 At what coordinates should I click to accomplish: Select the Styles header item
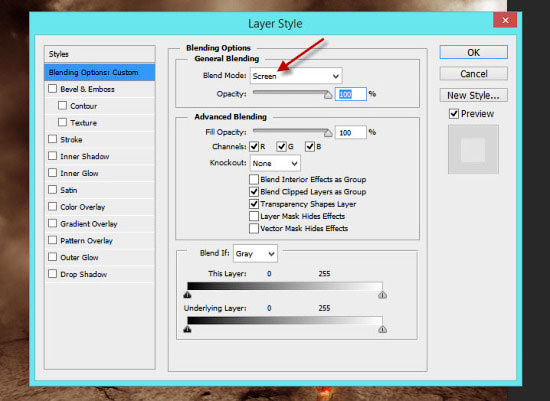click(x=100, y=54)
